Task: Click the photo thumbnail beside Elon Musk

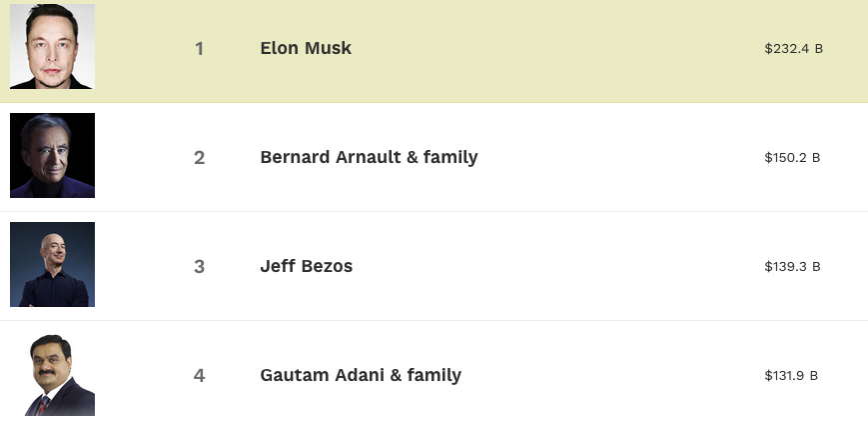Action: 52,47
